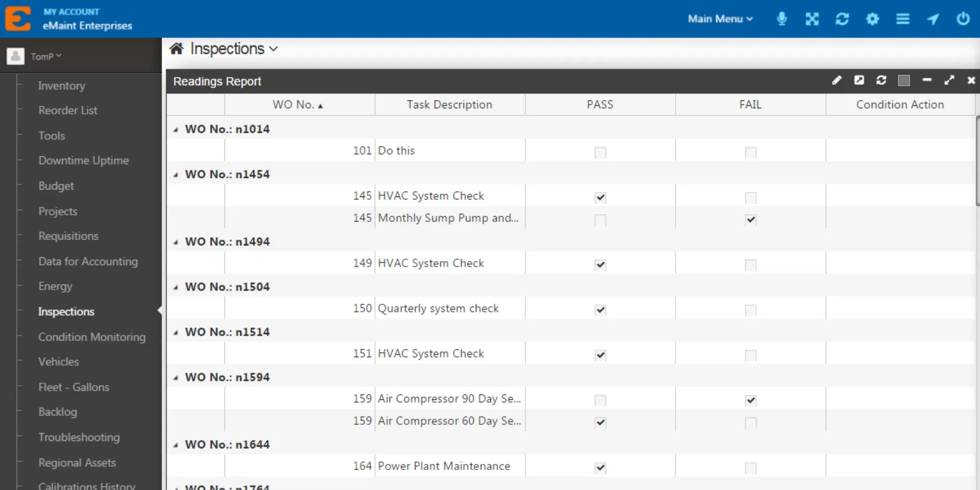Open the hamburger list menu icon
This screenshot has height=490, width=980.
[x=903, y=19]
